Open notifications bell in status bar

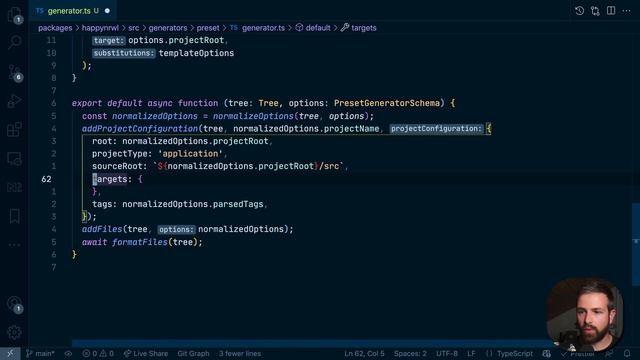pos(627,353)
